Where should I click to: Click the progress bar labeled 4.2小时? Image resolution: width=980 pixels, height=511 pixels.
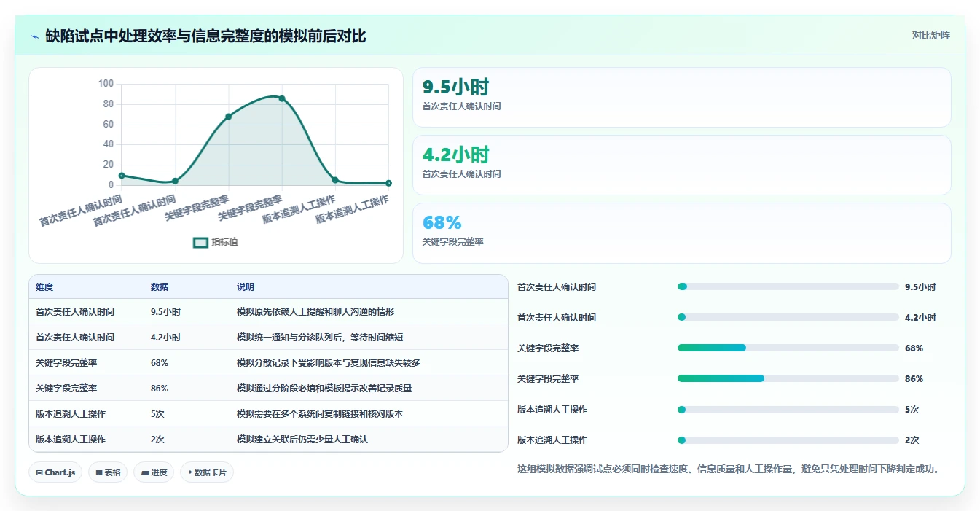[x=788, y=317]
